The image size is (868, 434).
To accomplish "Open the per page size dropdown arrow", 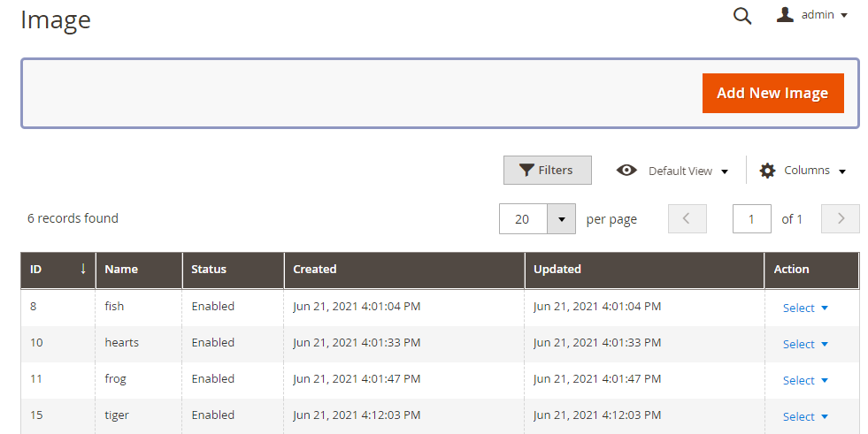I will (561, 219).
